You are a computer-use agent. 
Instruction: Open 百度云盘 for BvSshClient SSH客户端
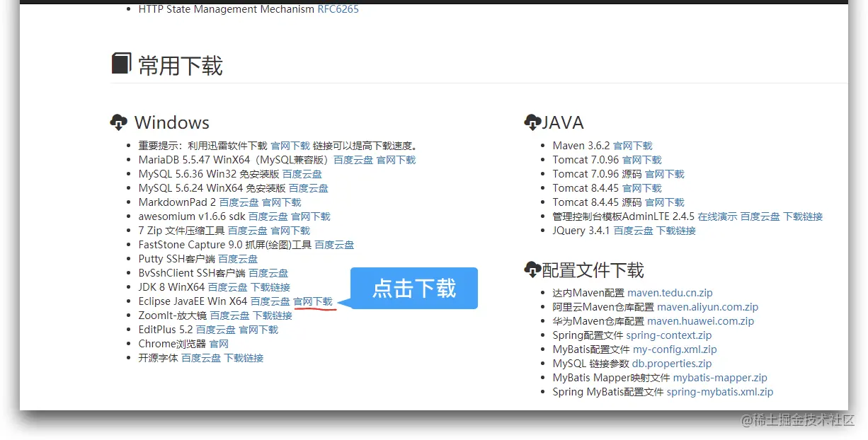[x=268, y=273]
